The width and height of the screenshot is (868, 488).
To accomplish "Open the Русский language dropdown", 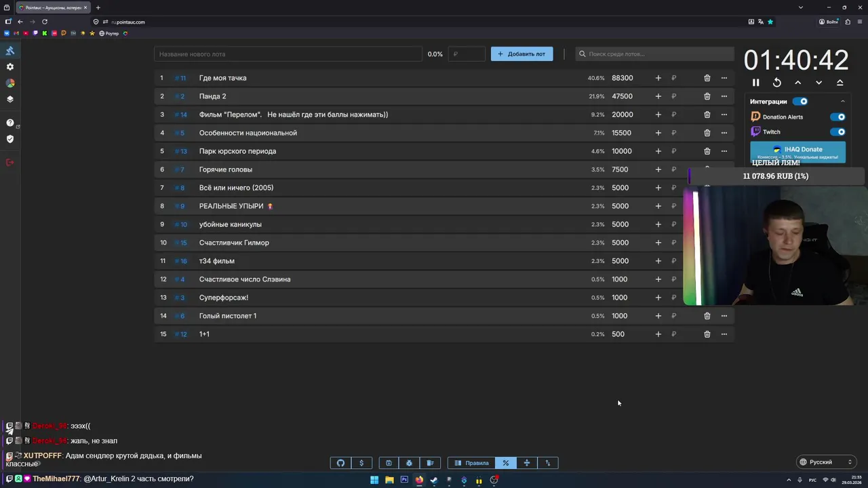I will pos(826,462).
